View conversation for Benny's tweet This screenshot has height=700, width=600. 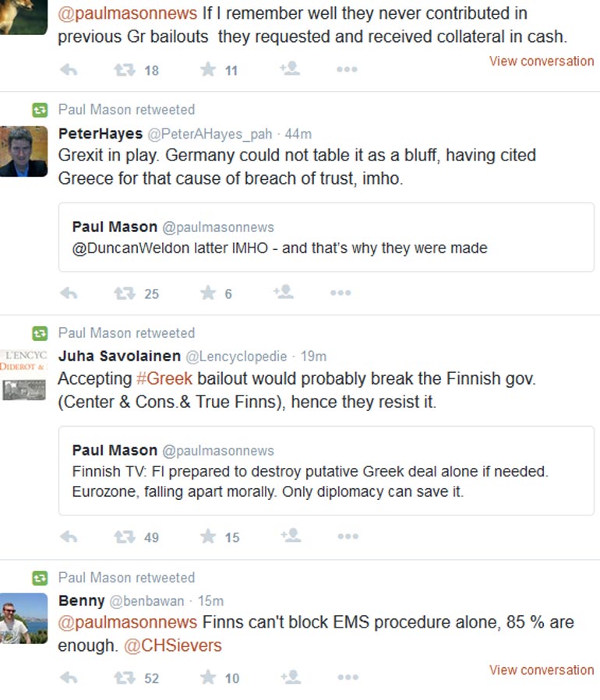[x=541, y=670]
